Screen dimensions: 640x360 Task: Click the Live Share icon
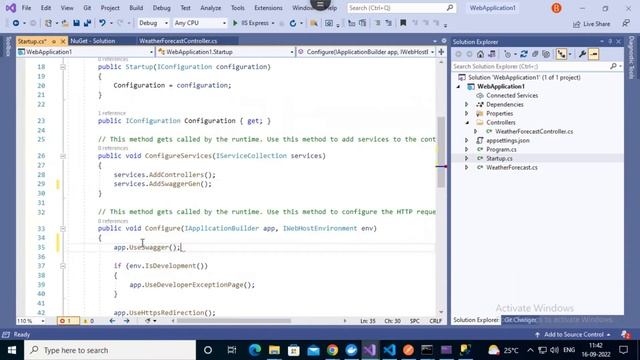576,24
